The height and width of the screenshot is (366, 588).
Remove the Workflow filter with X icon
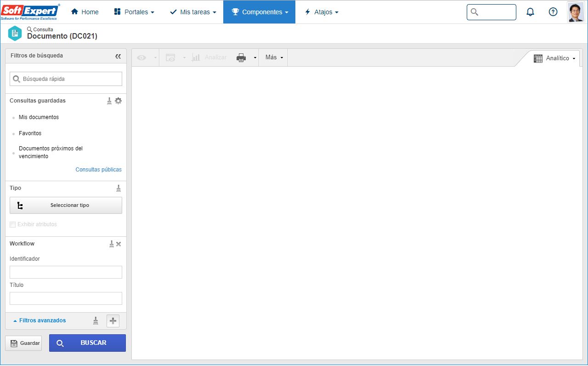119,244
